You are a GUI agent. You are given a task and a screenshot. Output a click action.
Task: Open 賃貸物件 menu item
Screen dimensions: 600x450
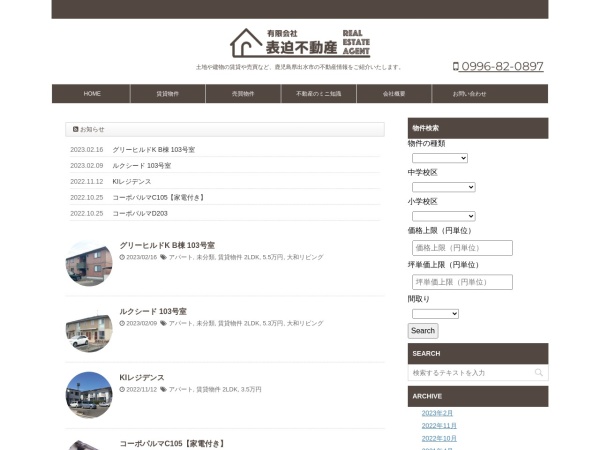click(x=168, y=94)
